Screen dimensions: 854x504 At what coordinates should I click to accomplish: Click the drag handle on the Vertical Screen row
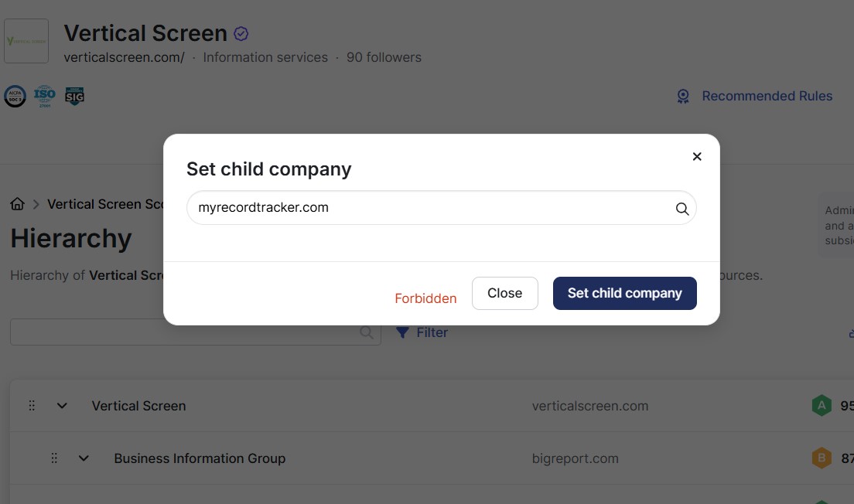point(32,406)
